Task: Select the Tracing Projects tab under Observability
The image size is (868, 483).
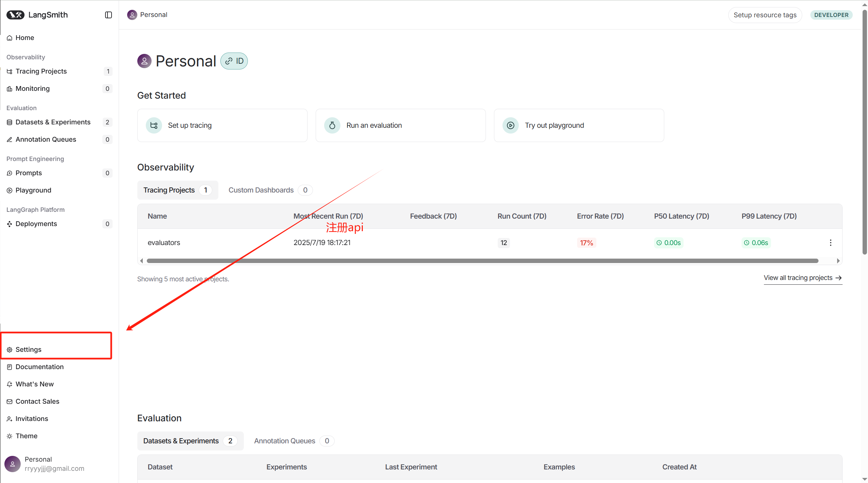Action: click(x=178, y=190)
